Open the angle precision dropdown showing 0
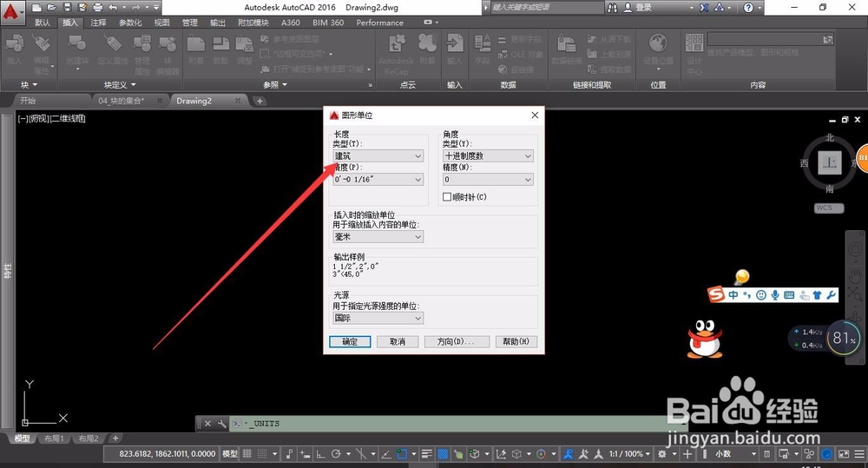Image resolution: width=868 pixels, height=468 pixels. pos(488,180)
